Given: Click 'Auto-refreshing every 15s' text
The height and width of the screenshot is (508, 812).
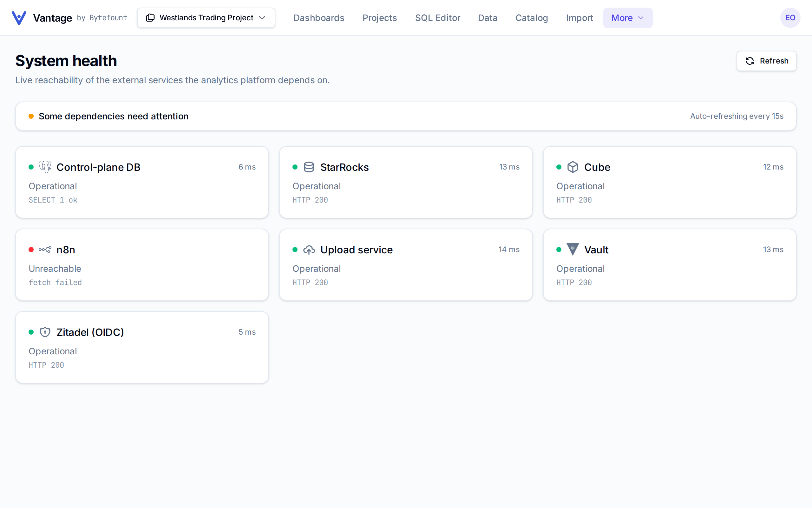Looking at the screenshot, I should pos(737,116).
